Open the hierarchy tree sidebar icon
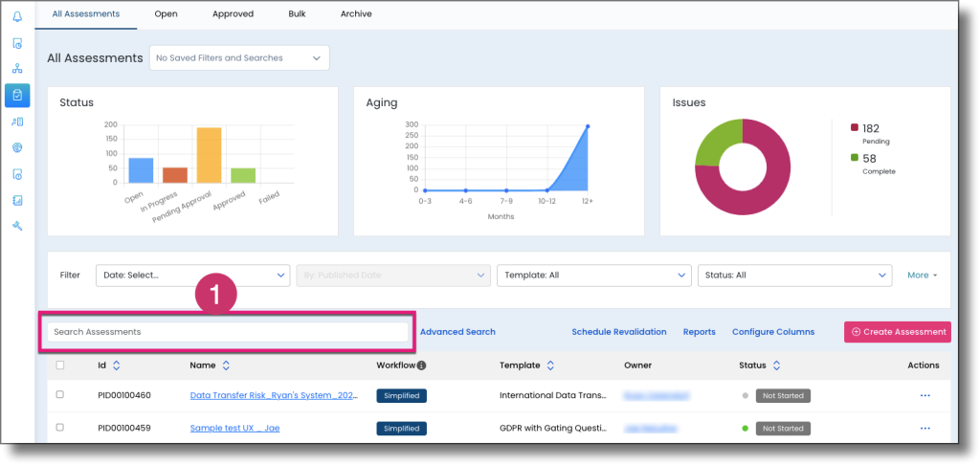This screenshot has height=465, width=980. 17,69
